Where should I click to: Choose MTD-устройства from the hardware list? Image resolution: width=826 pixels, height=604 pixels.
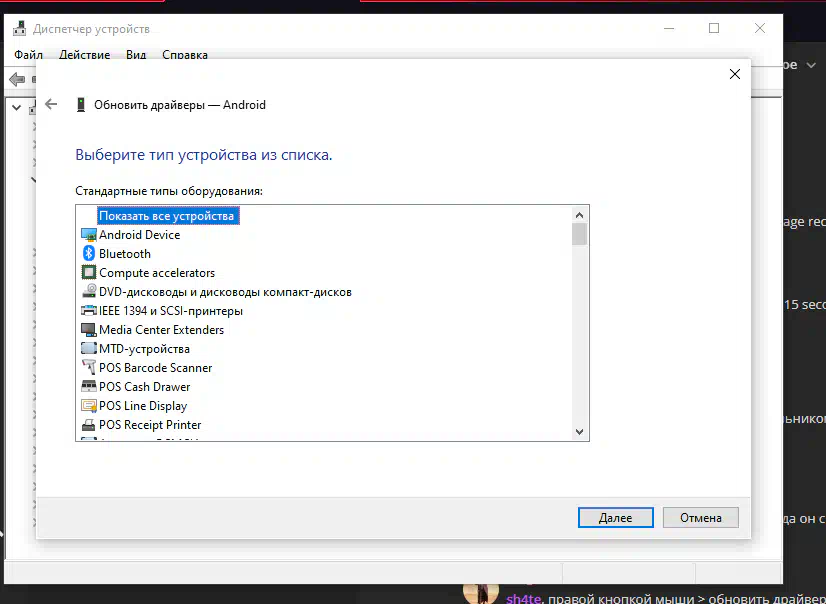point(144,349)
